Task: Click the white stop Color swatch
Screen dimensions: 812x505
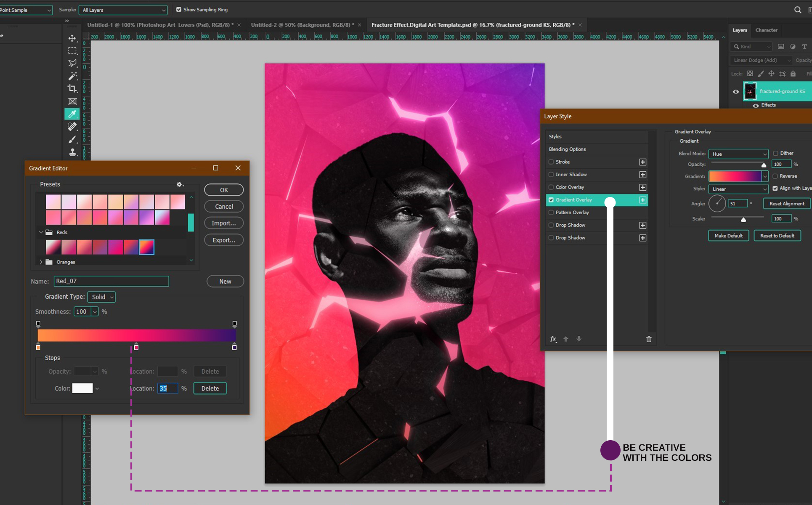Action: click(x=82, y=388)
